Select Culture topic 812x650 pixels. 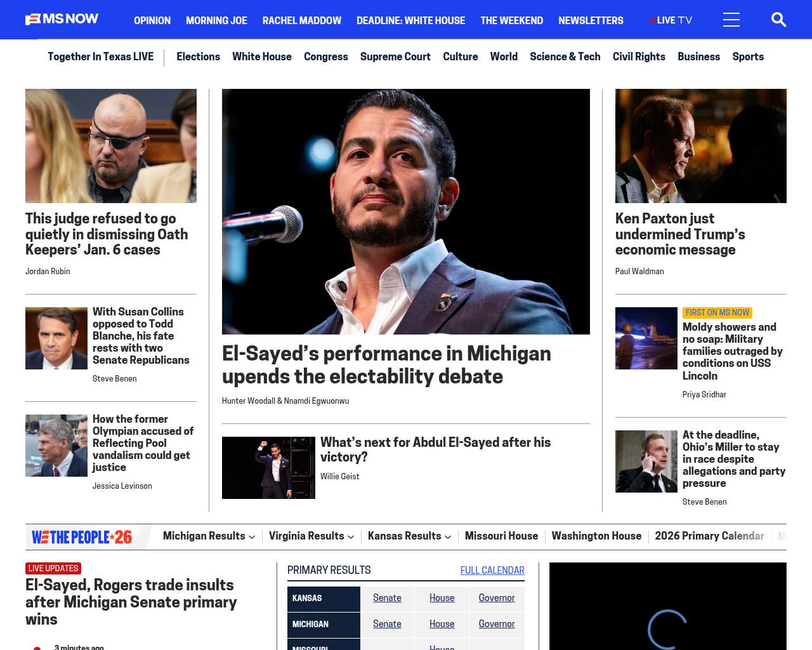461,56
